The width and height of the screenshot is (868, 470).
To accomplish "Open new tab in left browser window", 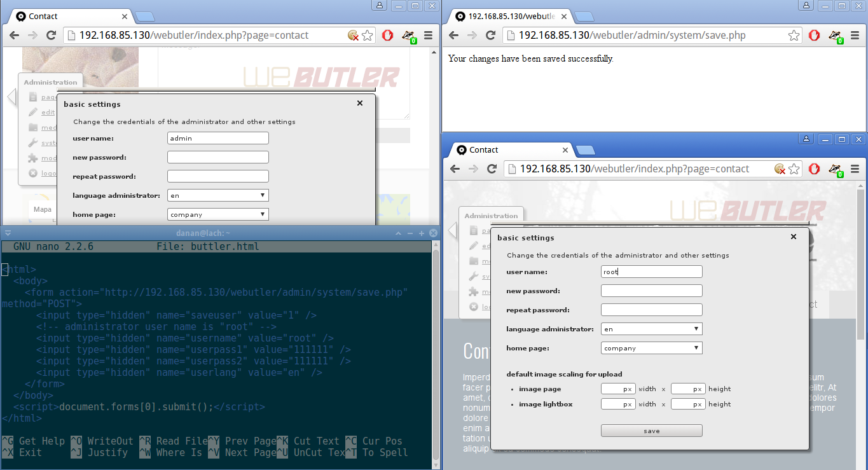I will pos(144,17).
